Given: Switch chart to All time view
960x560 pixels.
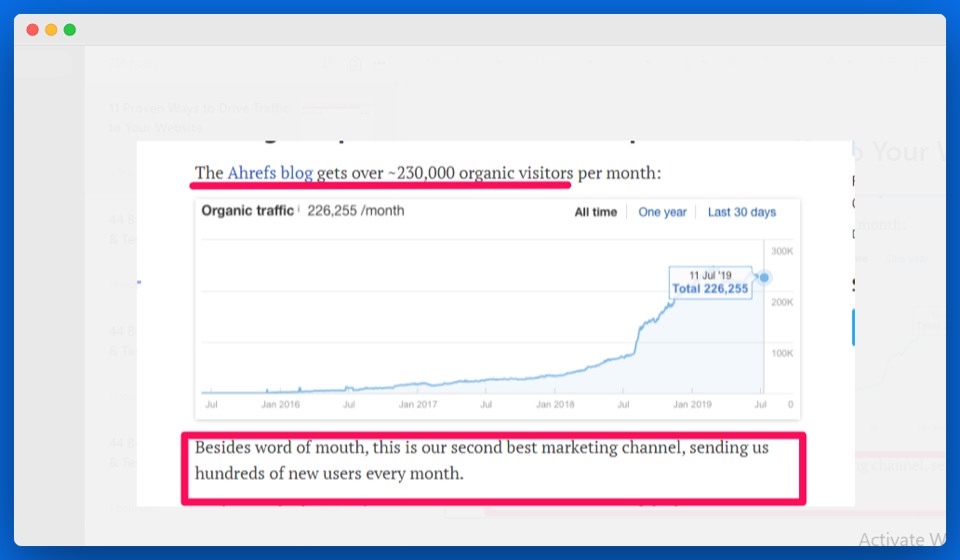Looking at the screenshot, I should click(x=595, y=212).
